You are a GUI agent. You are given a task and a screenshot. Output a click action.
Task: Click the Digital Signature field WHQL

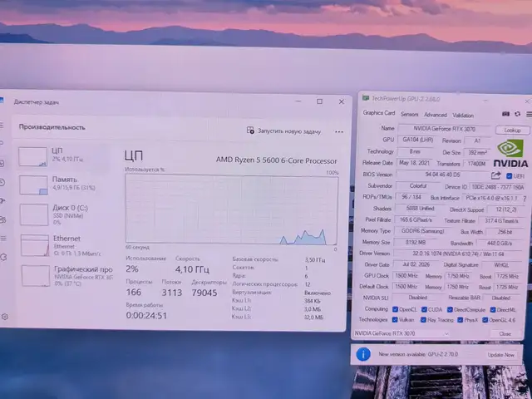point(500,265)
